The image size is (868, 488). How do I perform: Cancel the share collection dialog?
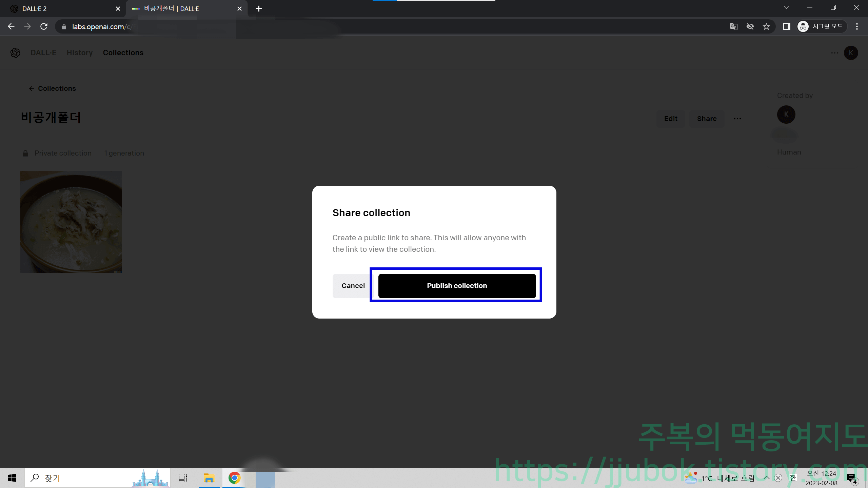click(x=353, y=286)
